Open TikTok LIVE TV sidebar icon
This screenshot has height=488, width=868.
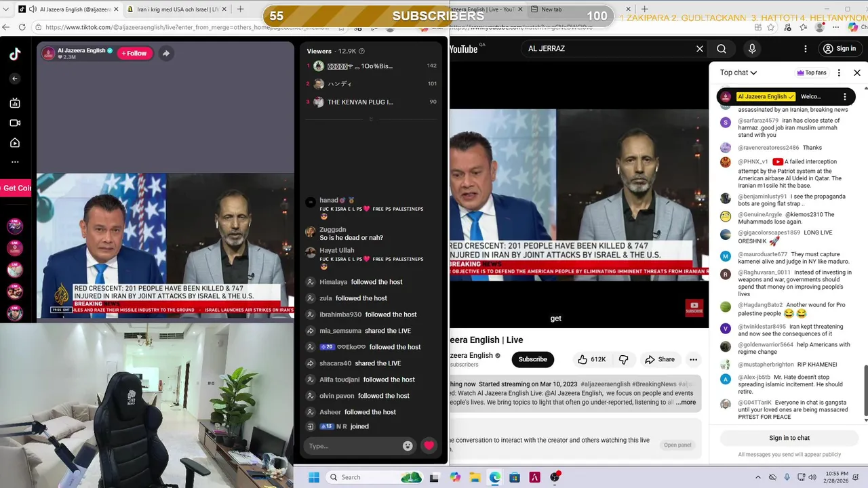[15, 103]
